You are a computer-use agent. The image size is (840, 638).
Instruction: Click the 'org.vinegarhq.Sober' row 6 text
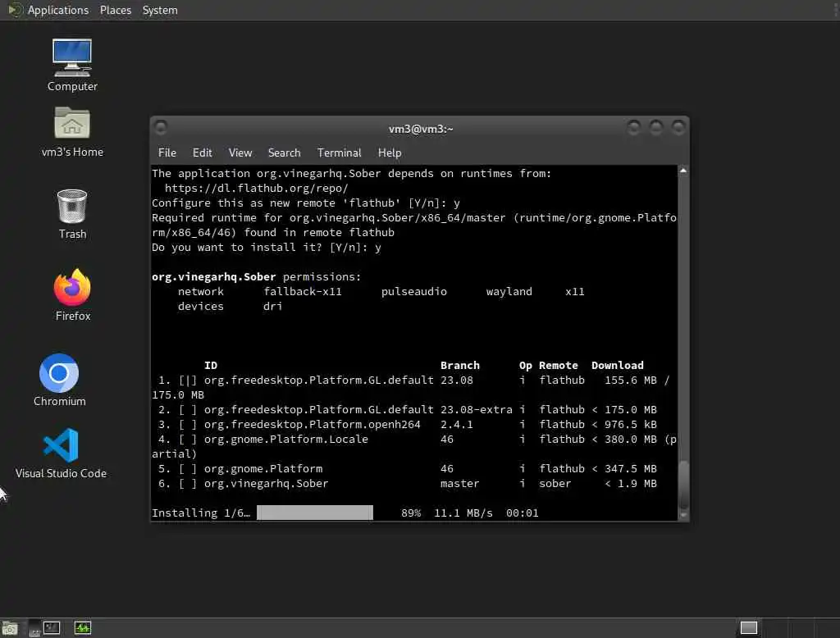coord(266,483)
